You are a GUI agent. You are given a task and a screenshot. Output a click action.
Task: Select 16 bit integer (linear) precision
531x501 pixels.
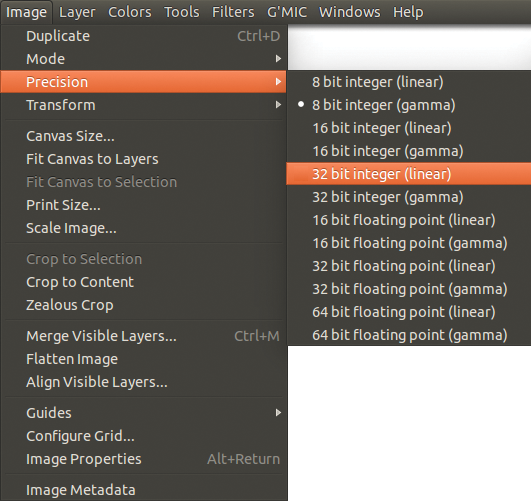[x=409, y=128]
